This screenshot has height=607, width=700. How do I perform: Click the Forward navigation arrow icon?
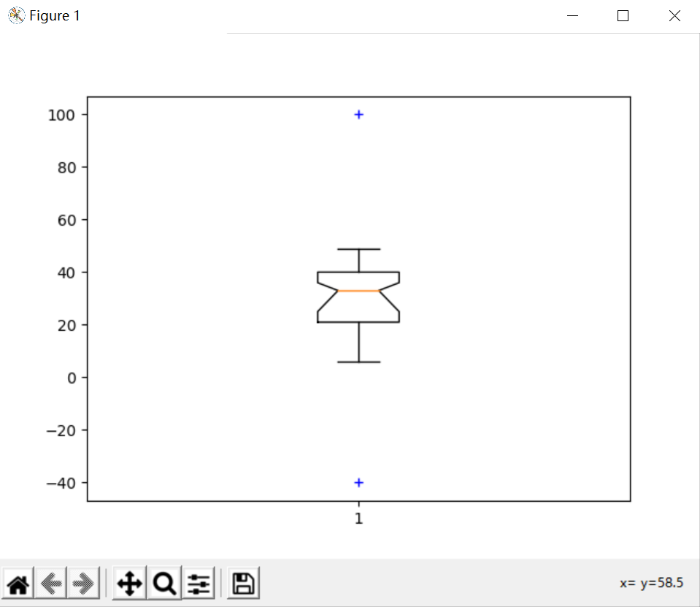point(85,583)
